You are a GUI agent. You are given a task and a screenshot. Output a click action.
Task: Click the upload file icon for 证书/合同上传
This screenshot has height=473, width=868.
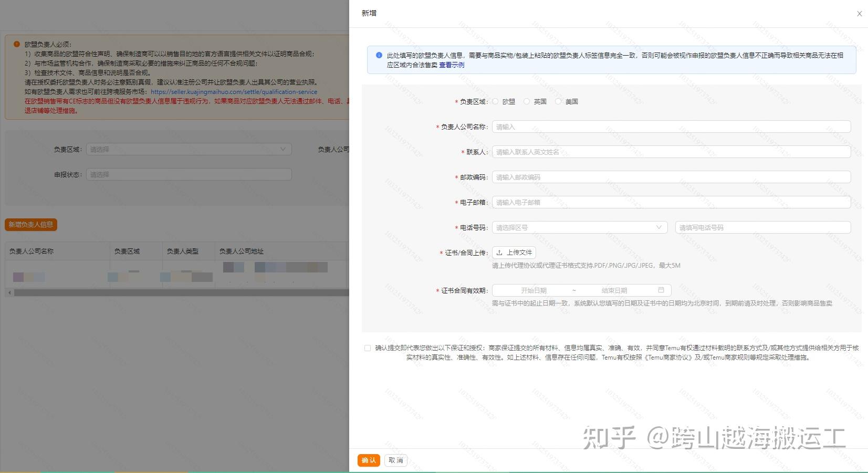500,252
